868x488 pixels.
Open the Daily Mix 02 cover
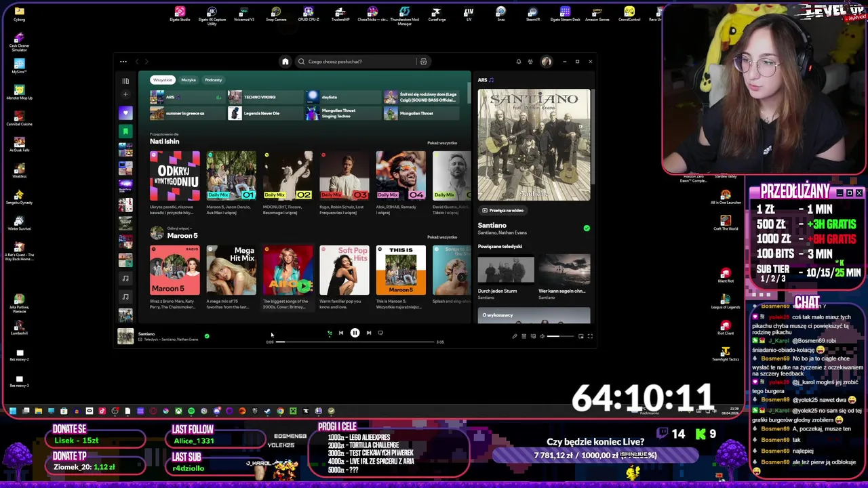point(288,176)
